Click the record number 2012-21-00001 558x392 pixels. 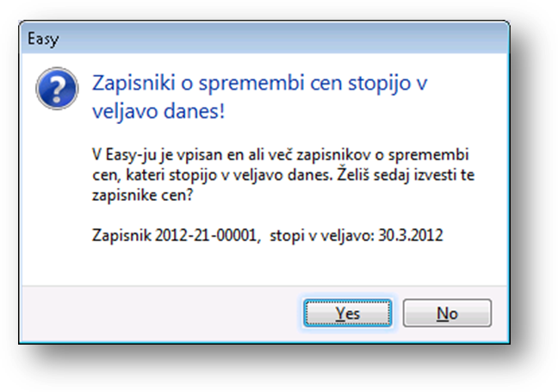pyautogui.click(x=206, y=235)
